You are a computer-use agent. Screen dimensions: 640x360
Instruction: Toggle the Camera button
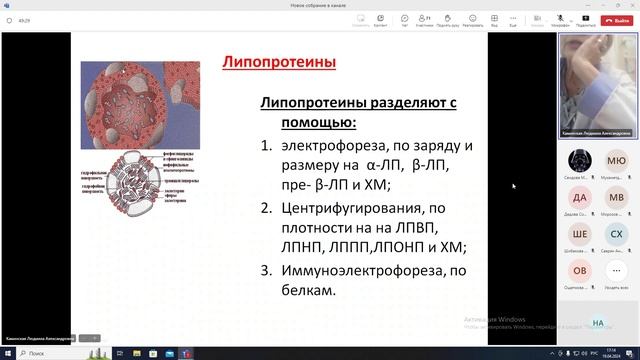click(537, 20)
